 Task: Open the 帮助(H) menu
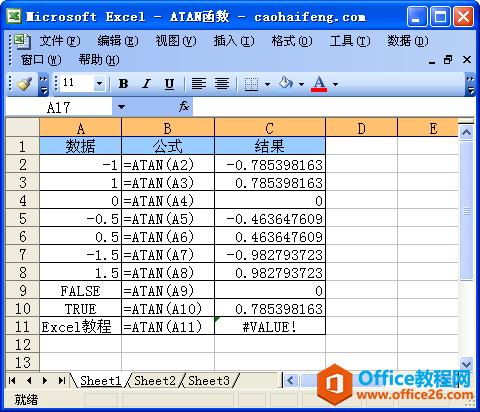pos(99,60)
